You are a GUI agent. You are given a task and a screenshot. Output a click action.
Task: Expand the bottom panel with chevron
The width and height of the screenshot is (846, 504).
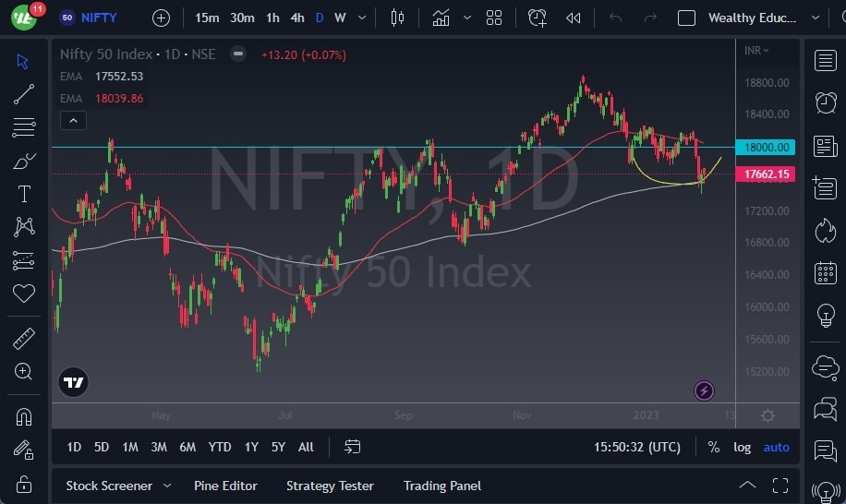click(x=747, y=485)
